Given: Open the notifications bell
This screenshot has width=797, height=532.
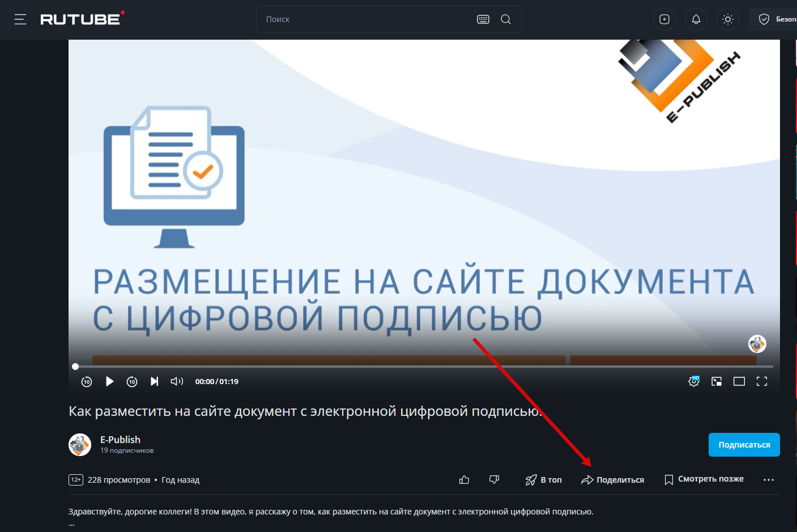Looking at the screenshot, I should pyautogui.click(x=696, y=19).
